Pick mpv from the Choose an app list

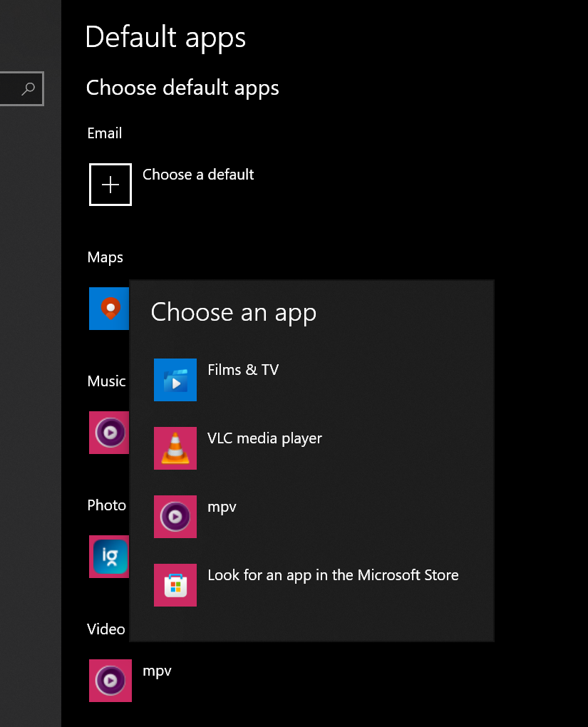point(222,507)
